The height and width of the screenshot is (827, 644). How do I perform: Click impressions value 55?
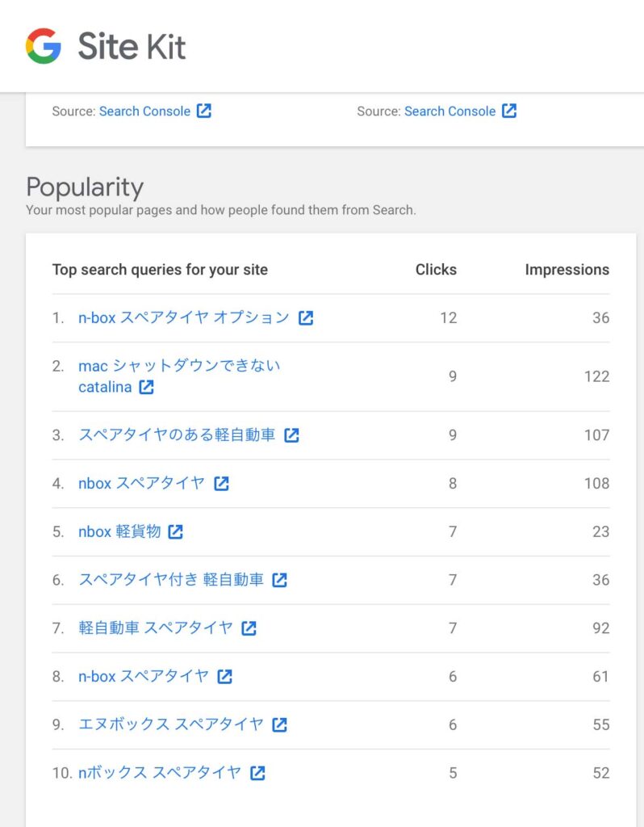(x=600, y=724)
